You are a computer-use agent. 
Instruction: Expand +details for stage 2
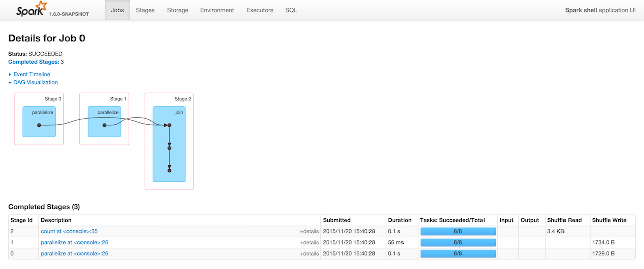pos(309,232)
